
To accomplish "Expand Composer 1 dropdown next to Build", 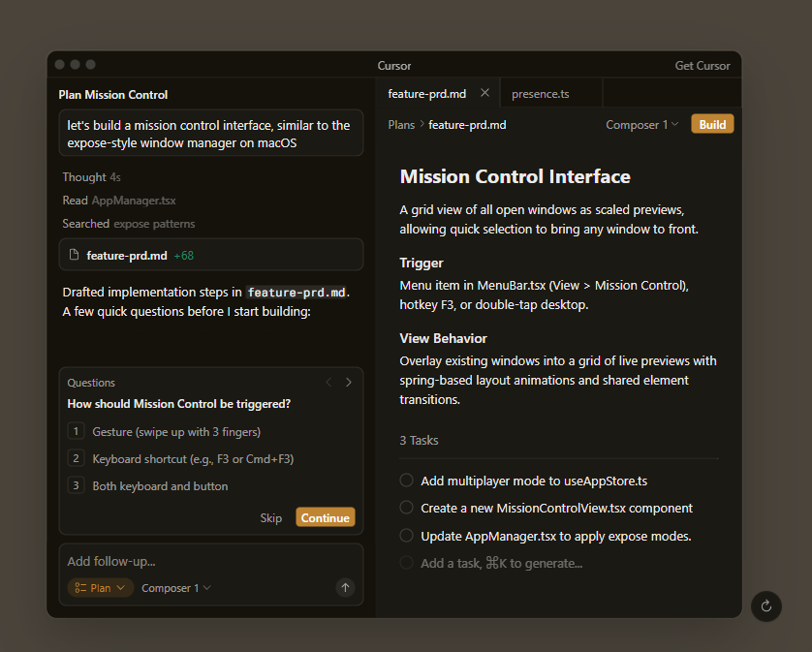I will tap(641, 125).
